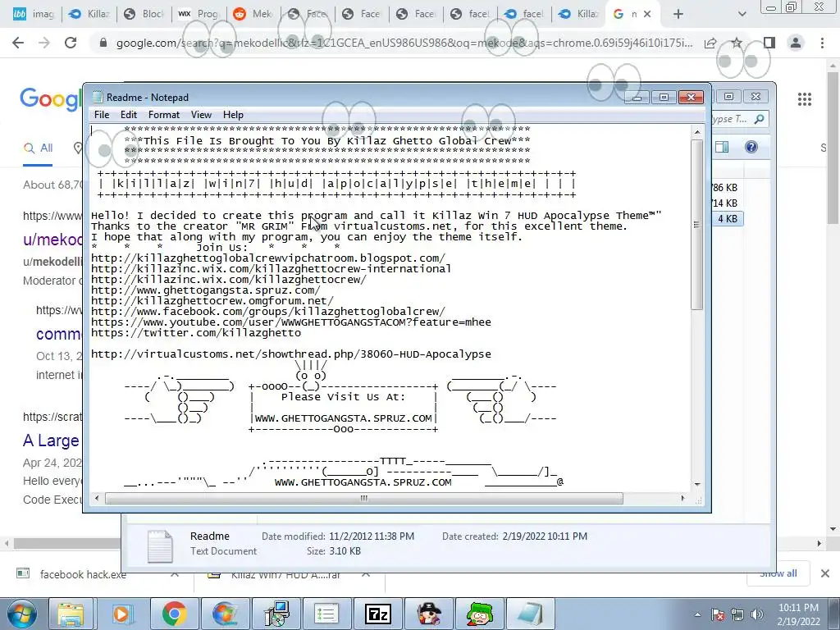Image resolution: width=840 pixels, height=630 pixels.
Task: Click Notepad vertical scrollbar up arrow
Action: 697,132
